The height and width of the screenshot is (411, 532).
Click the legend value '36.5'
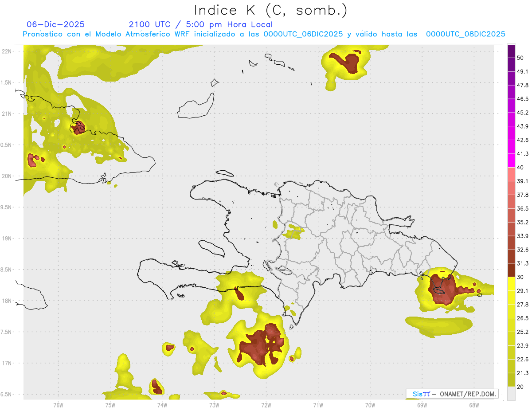tap(523, 208)
